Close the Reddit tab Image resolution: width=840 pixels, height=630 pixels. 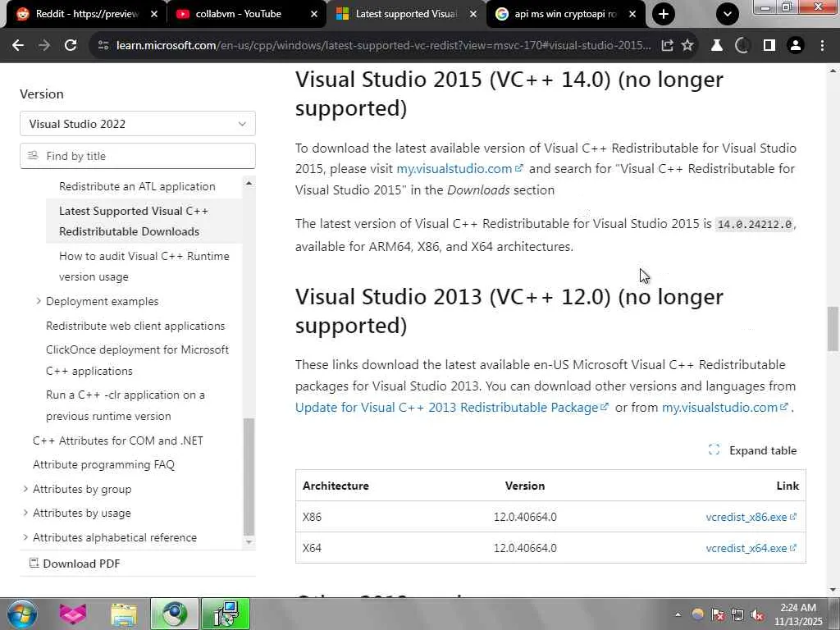point(154,15)
